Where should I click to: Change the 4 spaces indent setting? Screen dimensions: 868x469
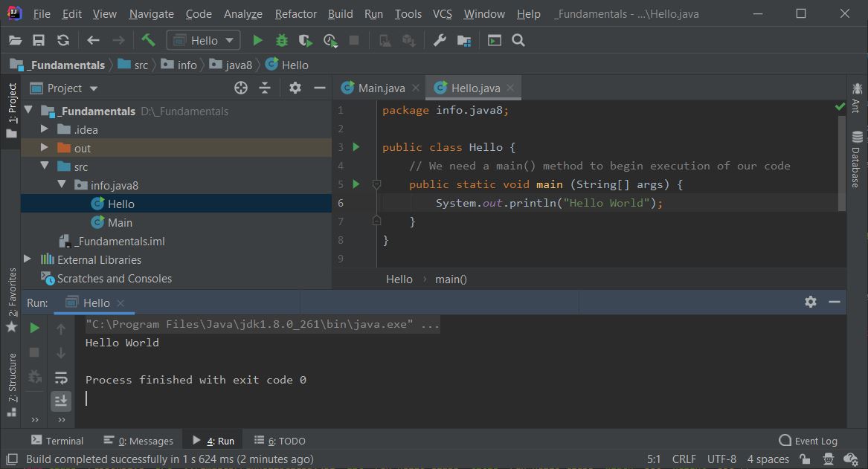768,459
